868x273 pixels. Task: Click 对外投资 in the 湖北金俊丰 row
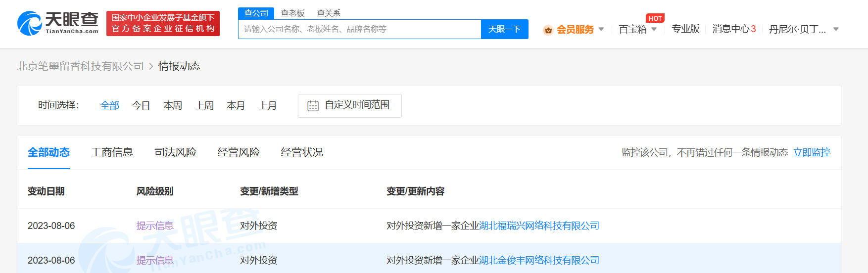click(259, 261)
